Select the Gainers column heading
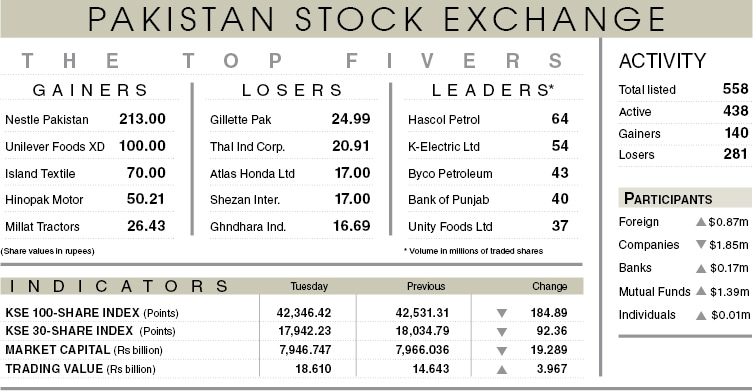753x391 pixels. [x=90, y=90]
